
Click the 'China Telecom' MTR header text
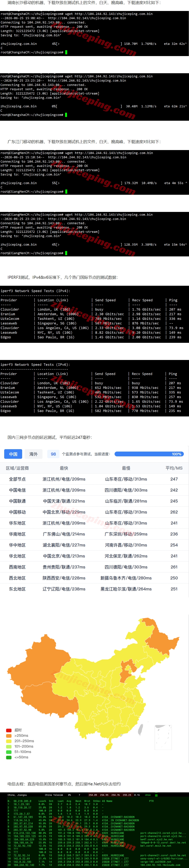(x=54, y=795)
